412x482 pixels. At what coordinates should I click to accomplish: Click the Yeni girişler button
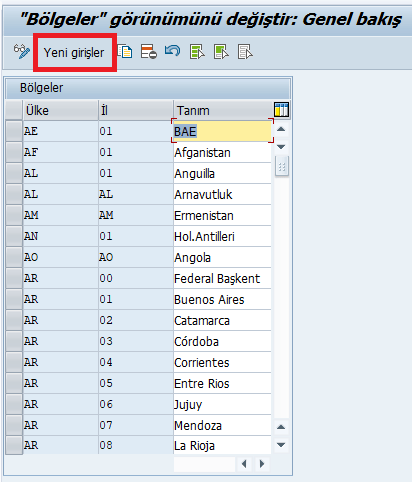click(x=74, y=53)
